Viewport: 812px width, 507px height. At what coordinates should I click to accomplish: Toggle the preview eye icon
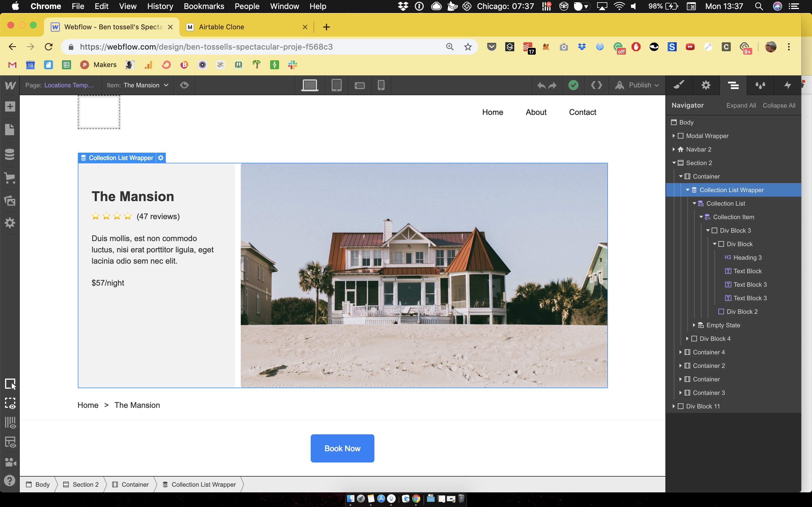point(184,85)
